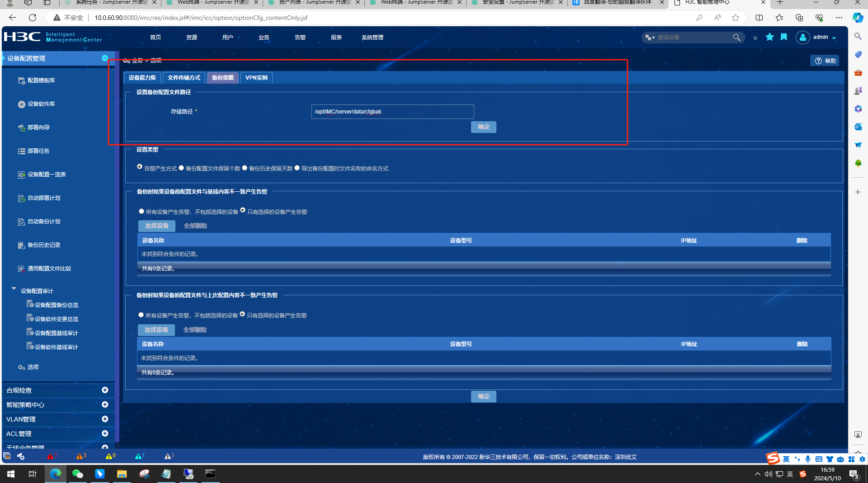Switch to 备份策略 tab

pos(223,78)
